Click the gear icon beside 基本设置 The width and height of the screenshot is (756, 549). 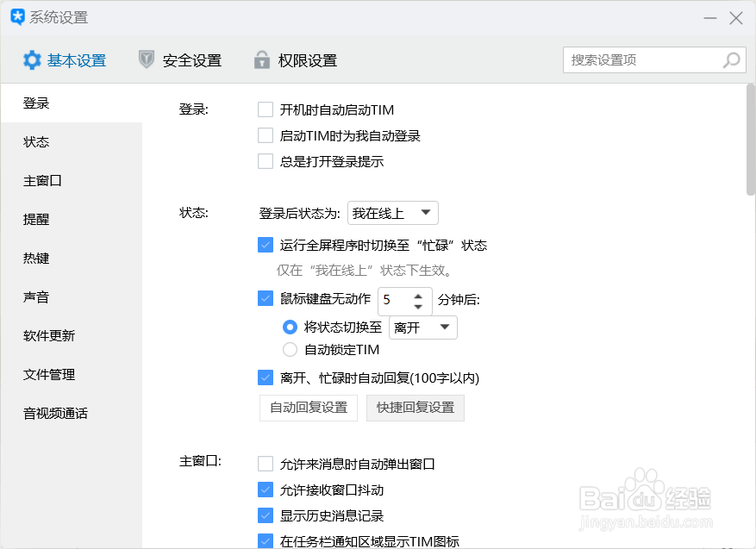pyautogui.click(x=31, y=59)
